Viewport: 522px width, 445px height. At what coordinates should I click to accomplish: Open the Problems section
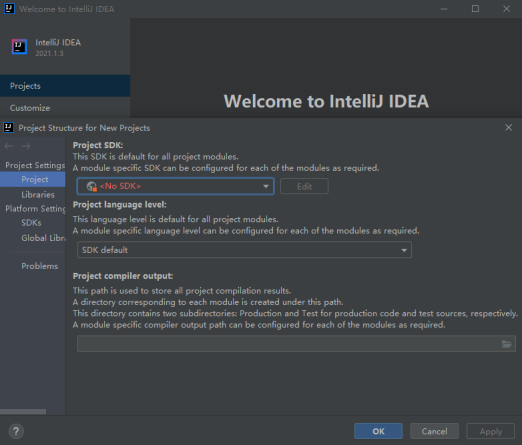[x=40, y=266]
